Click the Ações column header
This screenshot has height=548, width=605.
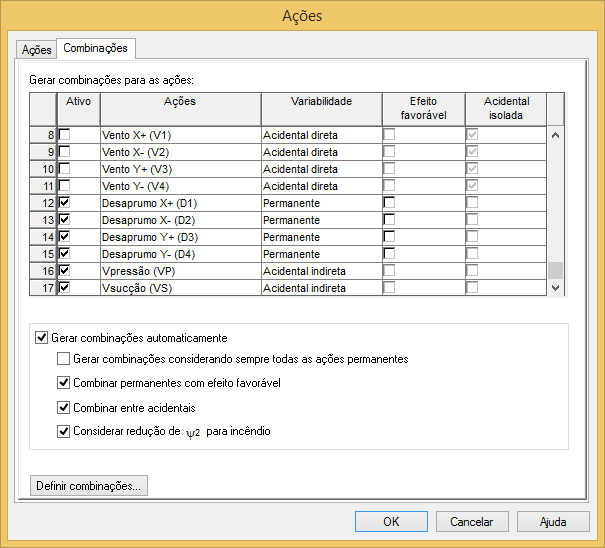(x=181, y=109)
